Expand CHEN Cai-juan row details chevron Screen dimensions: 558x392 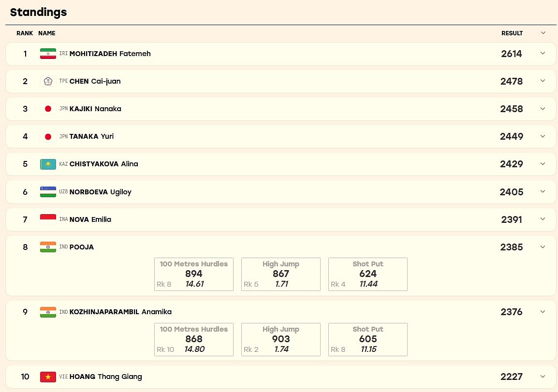(x=543, y=81)
